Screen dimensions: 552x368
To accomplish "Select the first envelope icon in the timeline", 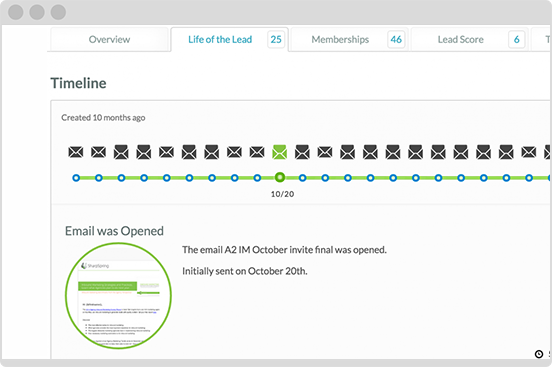I will click(76, 152).
